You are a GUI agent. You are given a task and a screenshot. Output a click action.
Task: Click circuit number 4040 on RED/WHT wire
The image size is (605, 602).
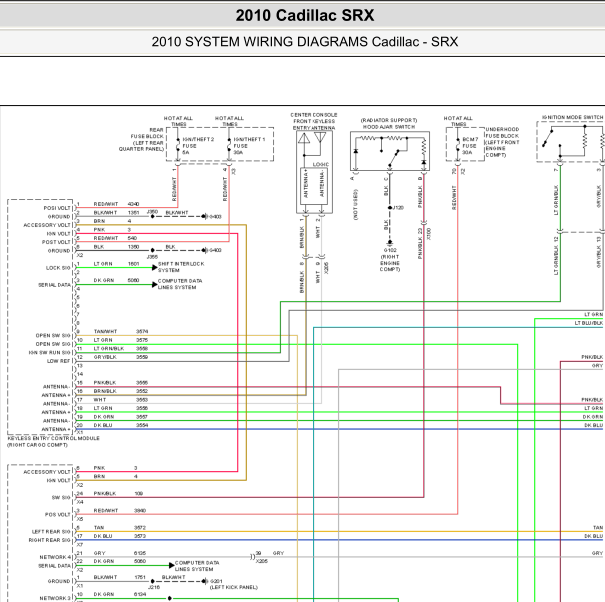tap(134, 204)
